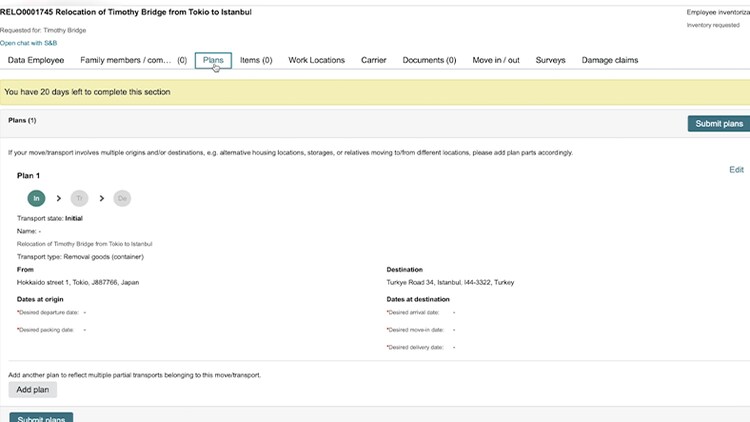
Task: Switch to the Items (0) tab
Action: click(x=256, y=60)
